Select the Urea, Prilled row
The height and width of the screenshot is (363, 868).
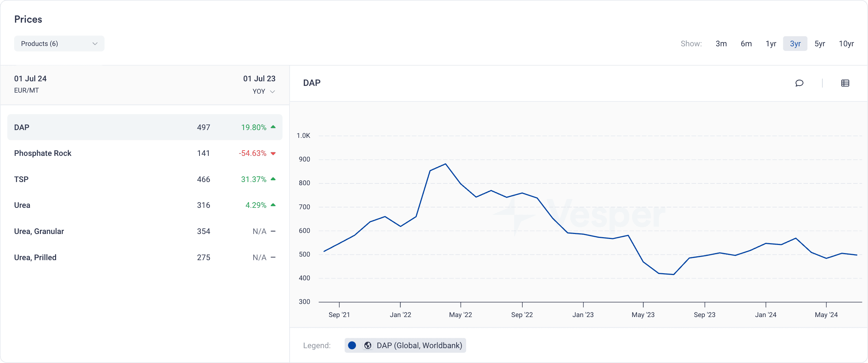point(145,257)
